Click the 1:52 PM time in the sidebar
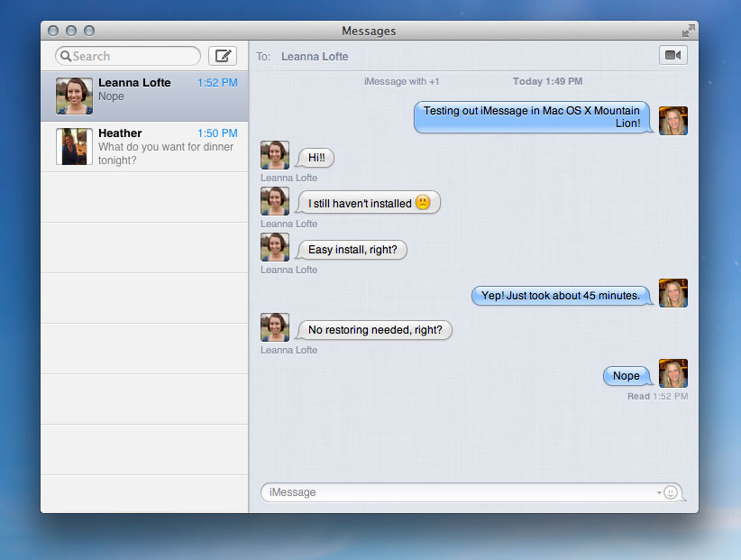Screen dimensions: 741x560 (x=217, y=83)
